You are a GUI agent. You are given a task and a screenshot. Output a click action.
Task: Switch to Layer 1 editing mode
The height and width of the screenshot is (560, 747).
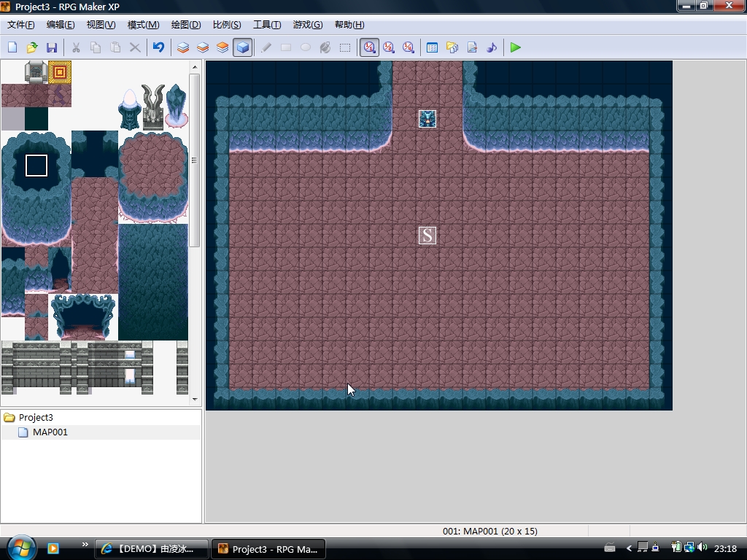(183, 47)
